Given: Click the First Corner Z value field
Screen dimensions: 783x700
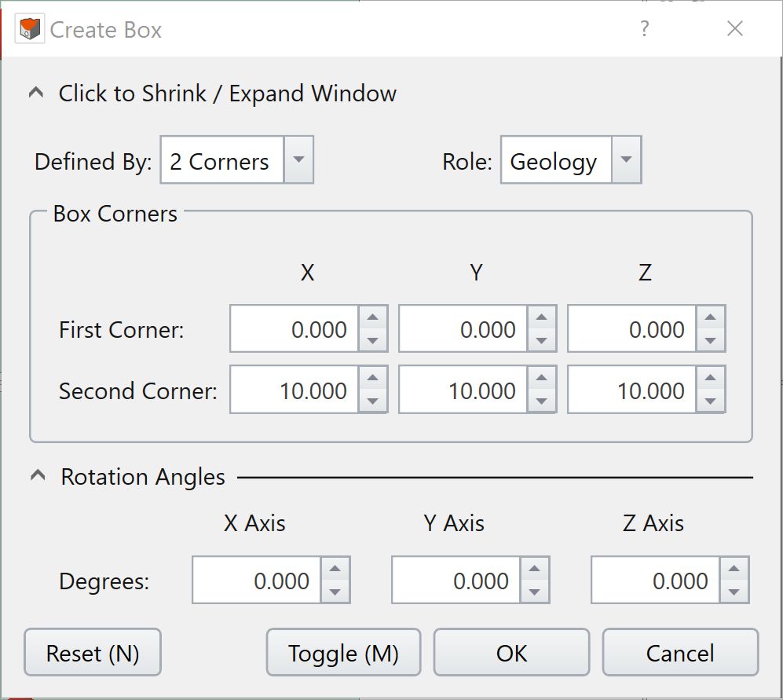Looking at the screenshot, I should point(631,328).
